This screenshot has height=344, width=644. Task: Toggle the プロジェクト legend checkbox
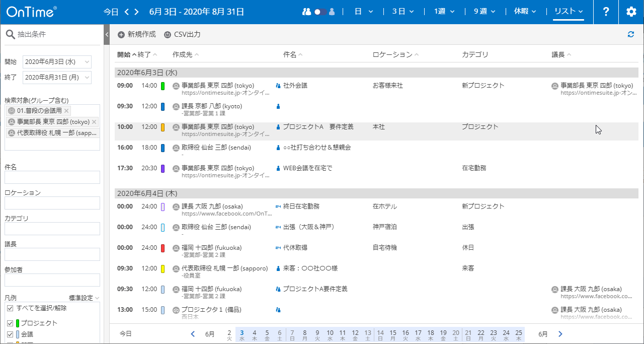click(10, 323)
